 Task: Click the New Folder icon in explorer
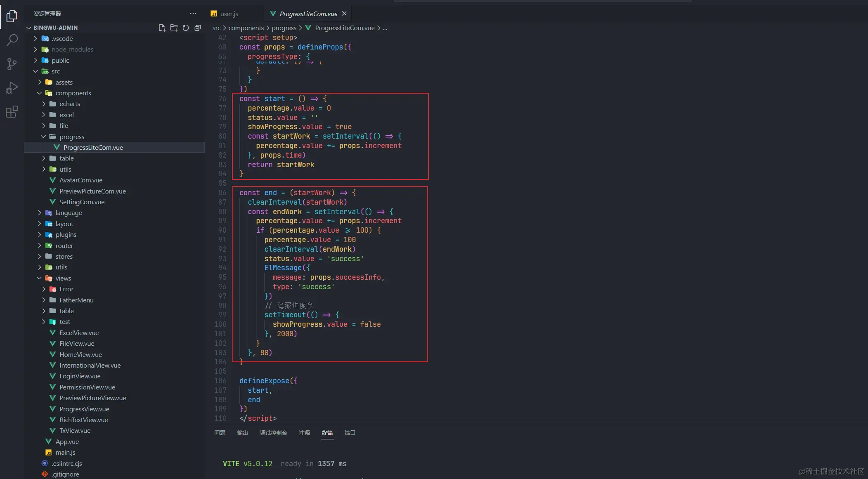coord(174,28)
